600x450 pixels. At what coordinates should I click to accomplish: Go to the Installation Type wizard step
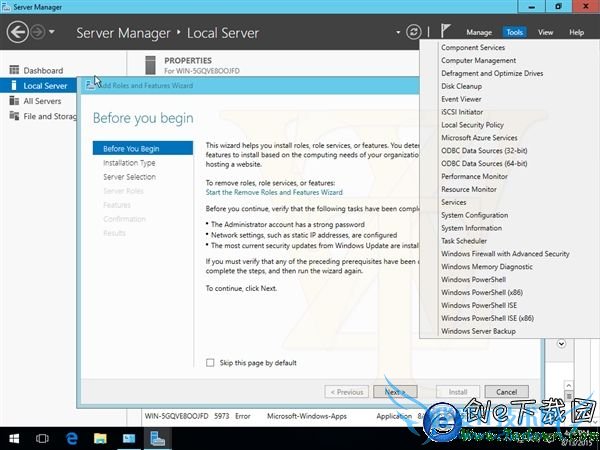[129, 163]
